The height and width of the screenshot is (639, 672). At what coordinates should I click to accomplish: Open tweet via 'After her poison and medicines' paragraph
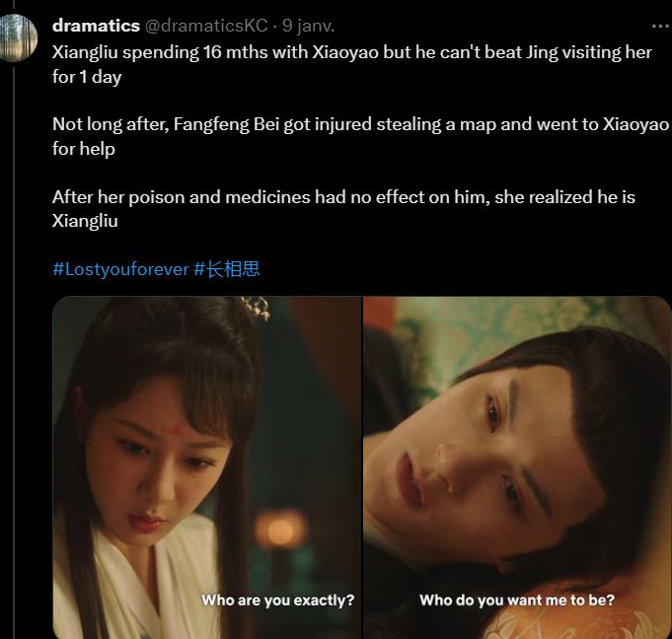pos(343,209)
